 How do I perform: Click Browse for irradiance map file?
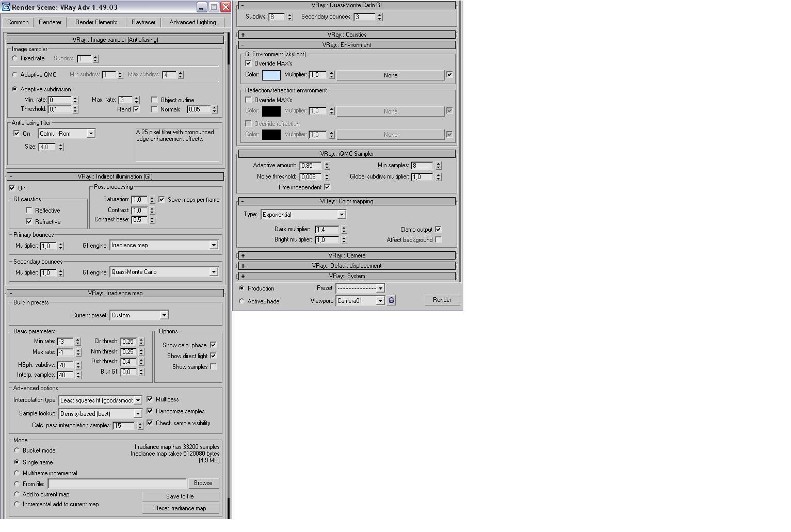(x=203, y=483)
